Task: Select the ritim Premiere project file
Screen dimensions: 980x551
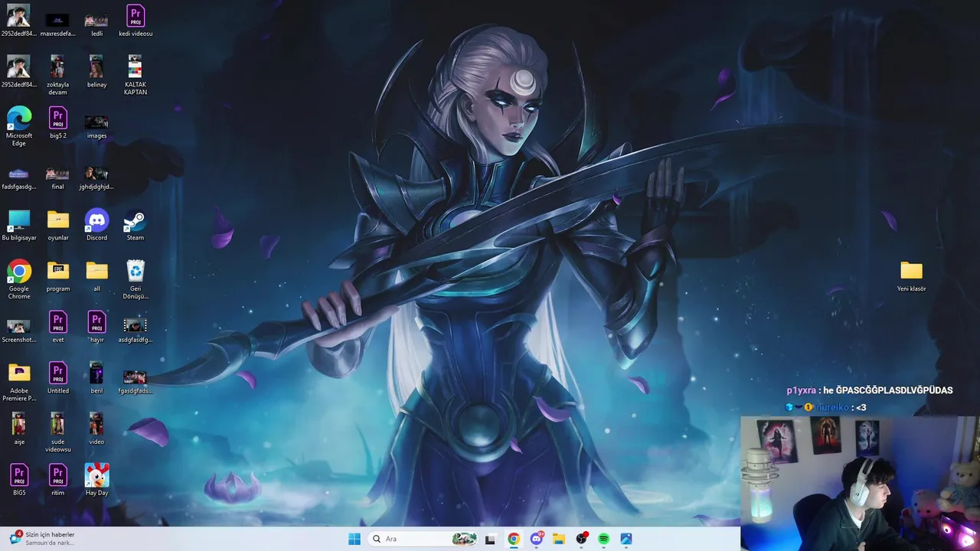Action: [x=57, y=480]
